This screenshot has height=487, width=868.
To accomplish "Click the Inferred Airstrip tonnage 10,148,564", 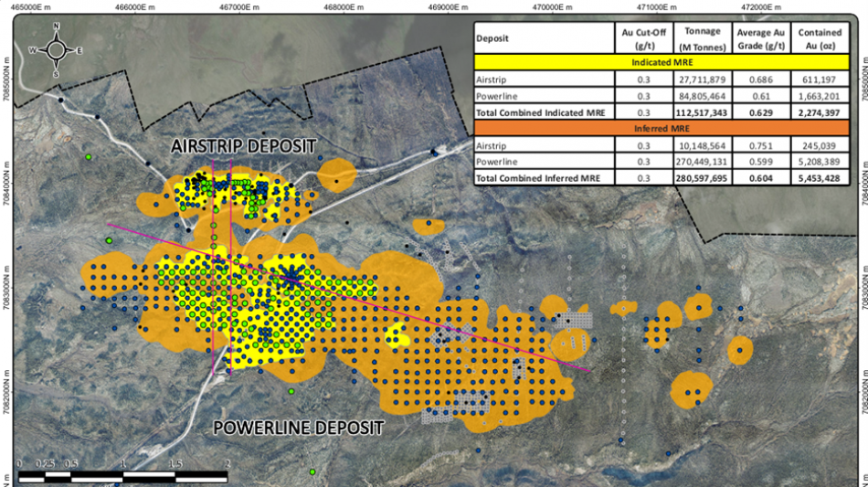I will (x=702, y=145).
